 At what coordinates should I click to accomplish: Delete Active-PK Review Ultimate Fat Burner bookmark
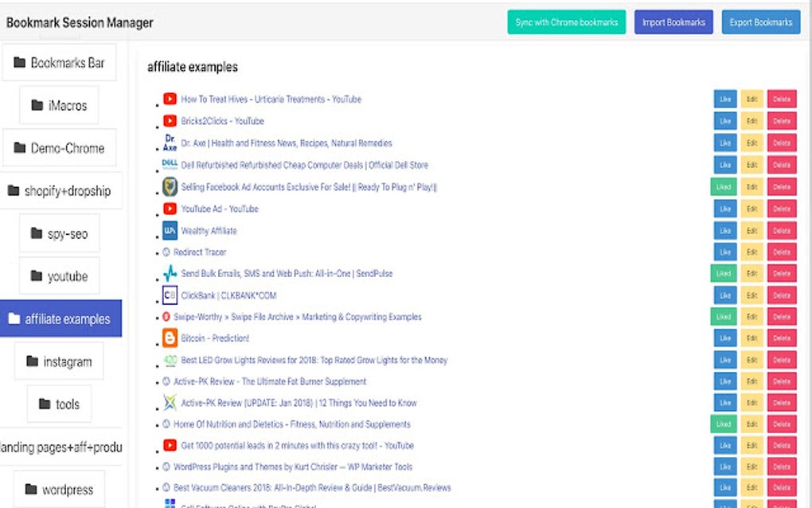tap(782, 381)
